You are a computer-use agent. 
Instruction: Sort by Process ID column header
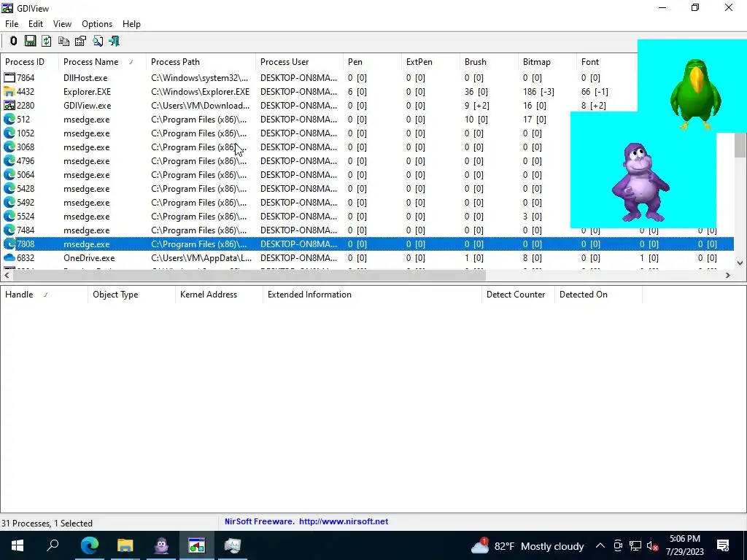click(29, 62)
